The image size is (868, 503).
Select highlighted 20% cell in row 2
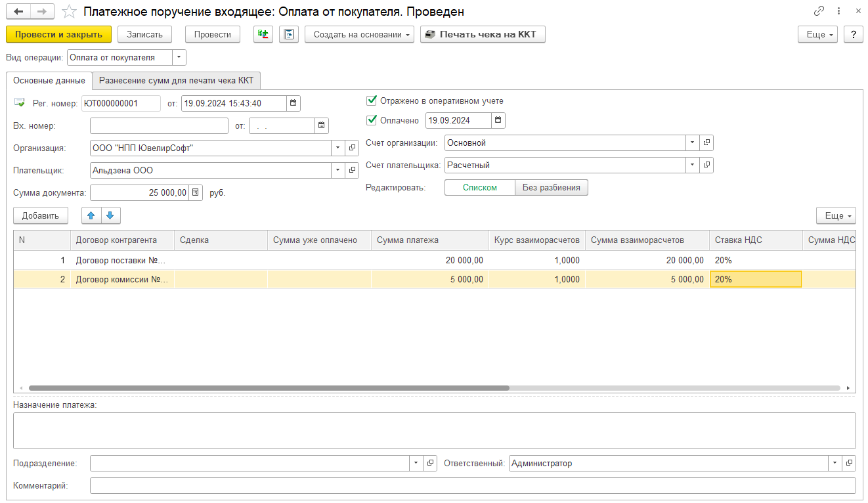pos(756,279)
